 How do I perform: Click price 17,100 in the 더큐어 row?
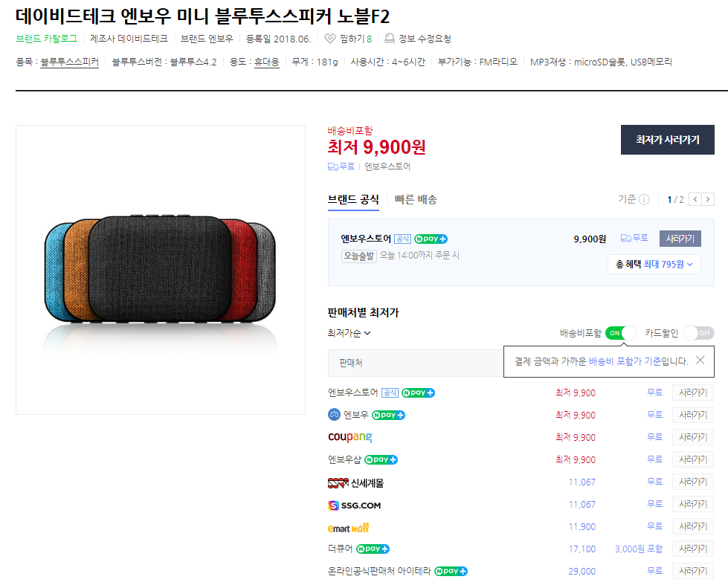582,549
